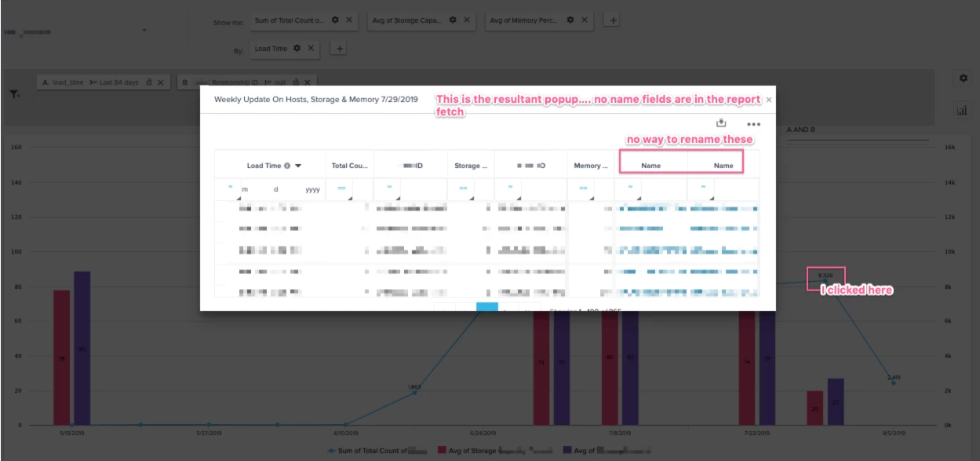Click red bar labeled 78 at 5/13/2019
This screenshot has width=980, height=461.
coord(61,357)
